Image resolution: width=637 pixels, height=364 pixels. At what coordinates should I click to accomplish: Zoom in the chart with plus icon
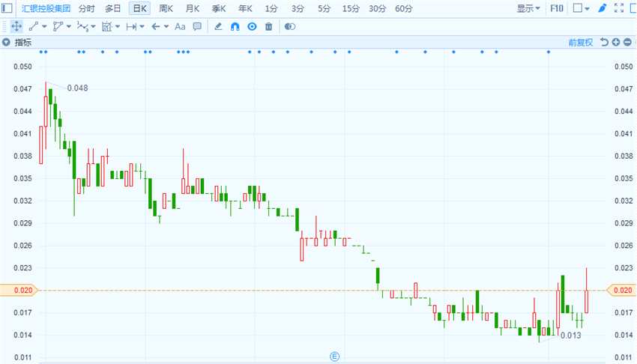616,42
